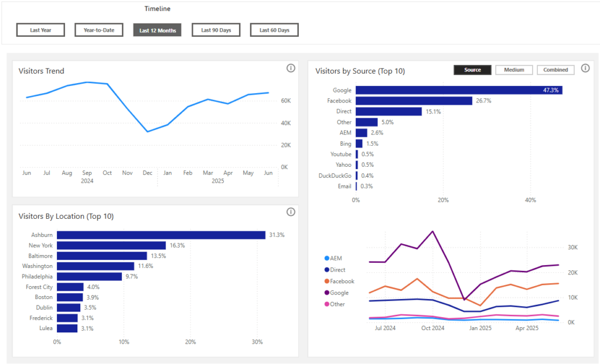Screen dimensions: 600x364
Task: Click the Visitors Trend info icon
Action: click(x=291, y=68)
